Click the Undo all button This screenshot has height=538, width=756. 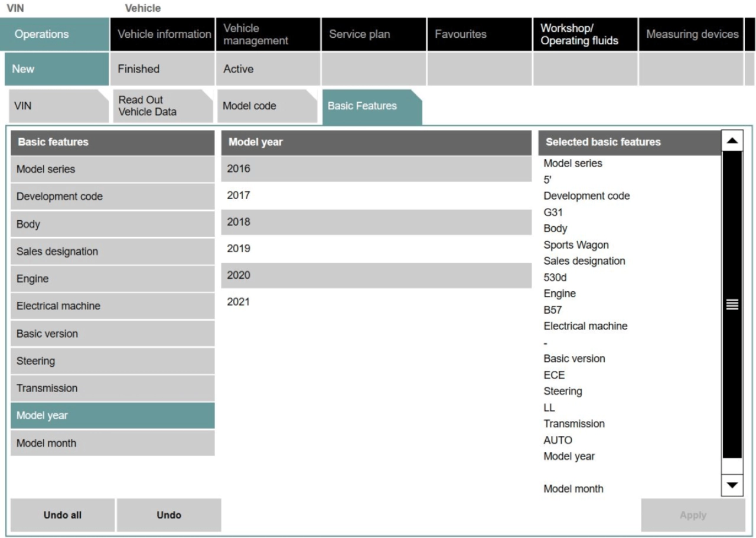63,515
